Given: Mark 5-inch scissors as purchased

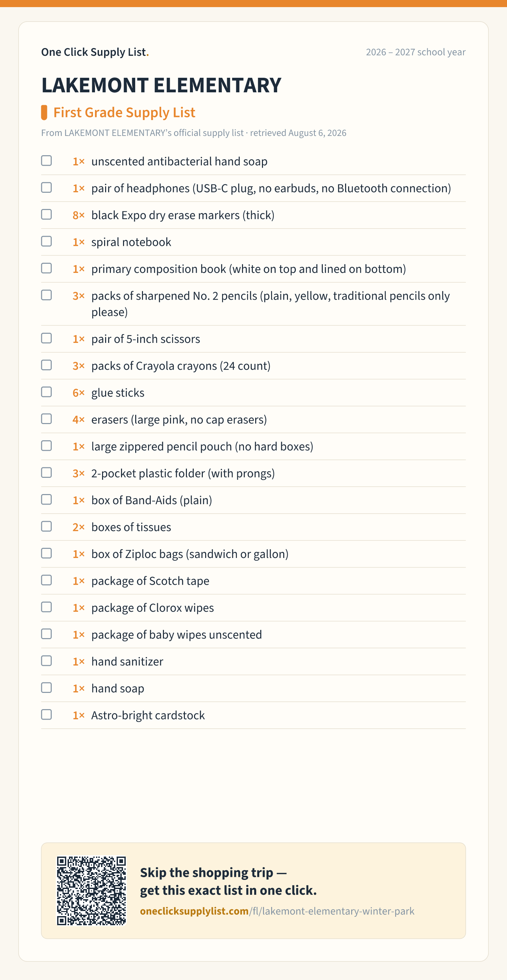Looking at the screenshot, I should click(46, 338).
